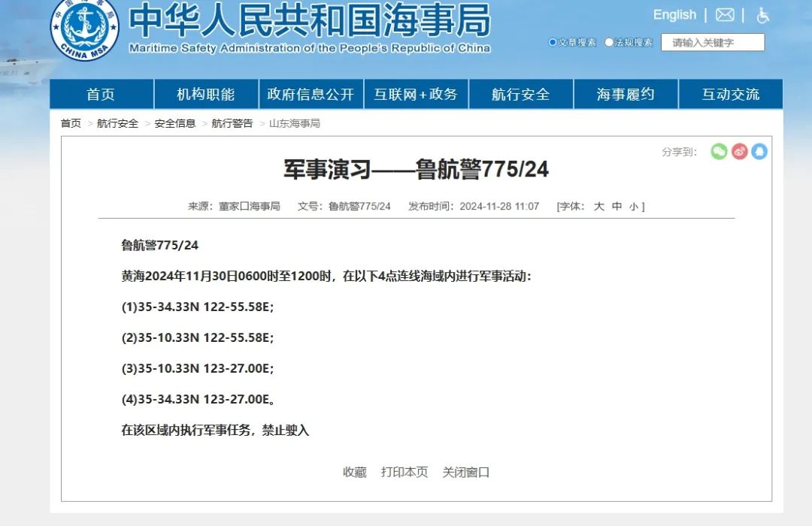Open the 海事履约 navigation menu

(x=626, y=94)
